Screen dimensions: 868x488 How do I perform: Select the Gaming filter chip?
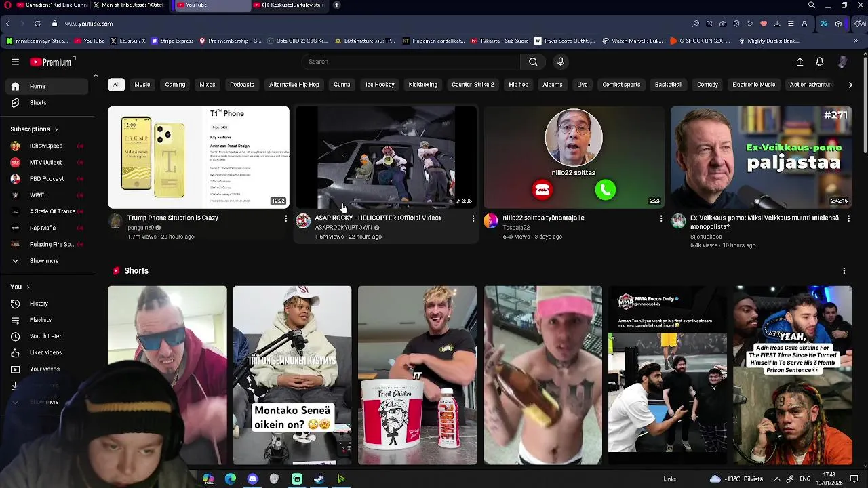point(175,85)
